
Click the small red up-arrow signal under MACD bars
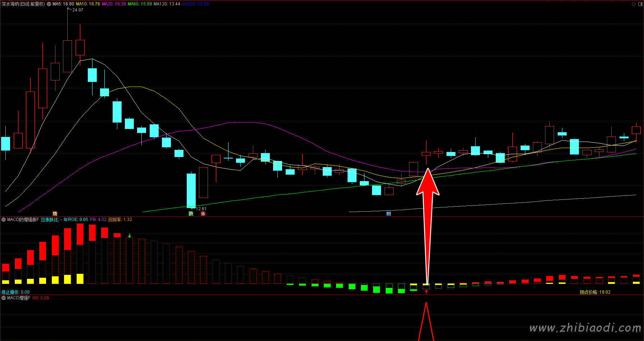pyautogui.click(x=426, y=292)
